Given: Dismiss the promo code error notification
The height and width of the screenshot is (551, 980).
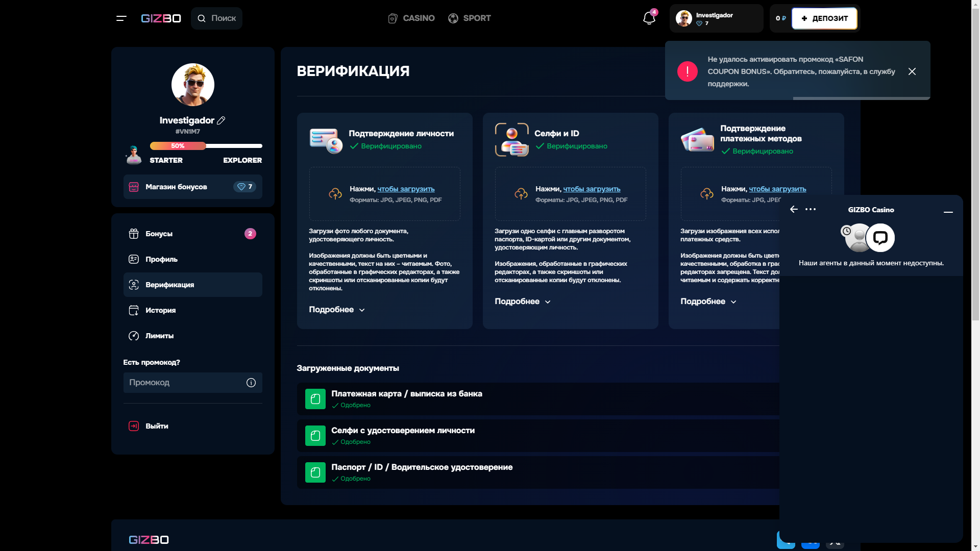Looking at the screenshot, I should point(912,71).
